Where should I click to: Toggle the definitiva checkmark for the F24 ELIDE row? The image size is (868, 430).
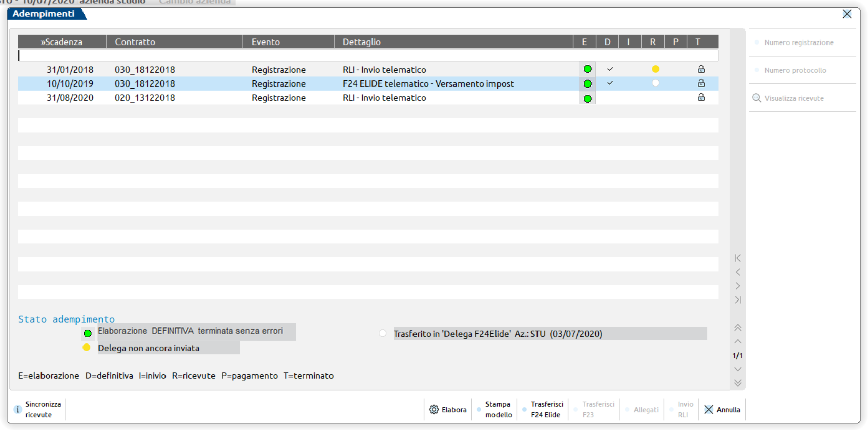point(610,83)
